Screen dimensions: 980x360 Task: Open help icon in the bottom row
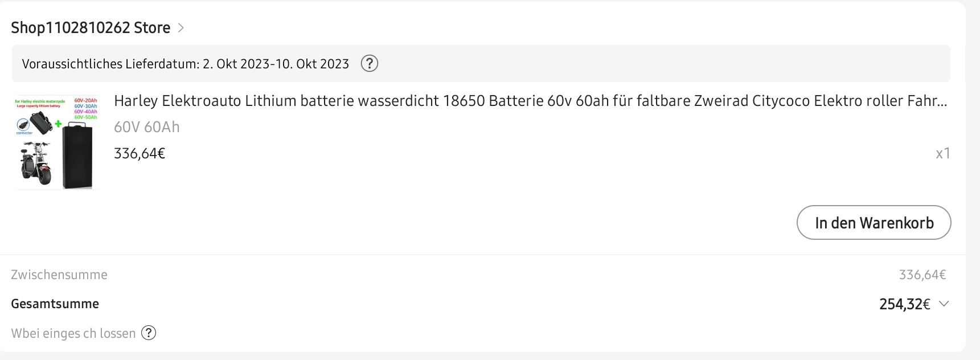coord(149,333)
